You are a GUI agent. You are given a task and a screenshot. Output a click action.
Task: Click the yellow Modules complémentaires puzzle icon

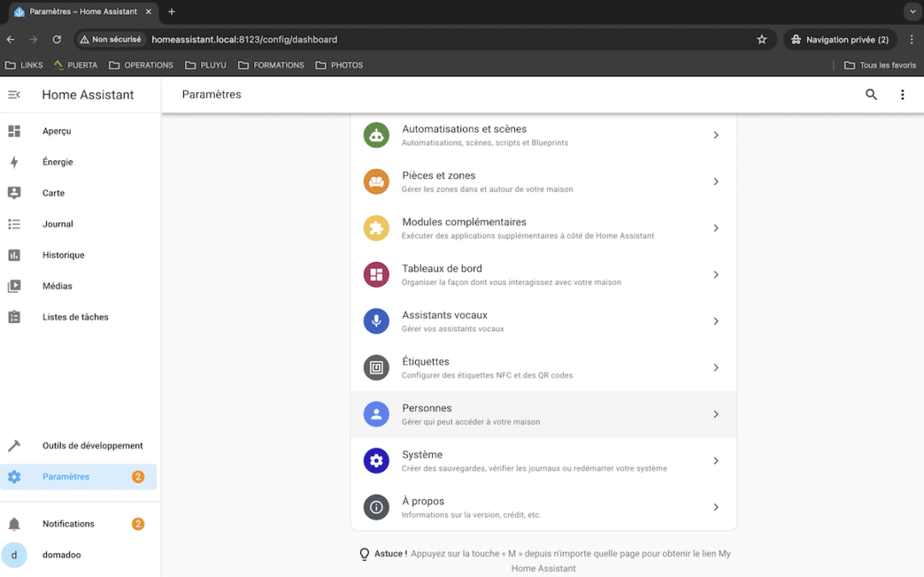click(376, 229)
